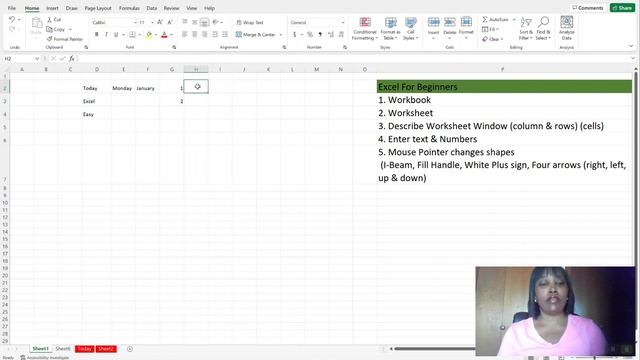This screenshot has height=360, width=640.
Task: Toggle Wrap Text
Action: click(250, 22)
